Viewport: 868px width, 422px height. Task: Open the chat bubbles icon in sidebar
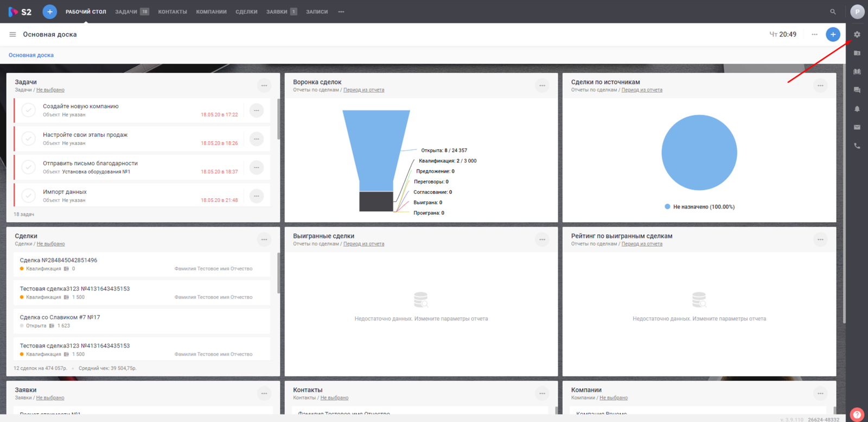click(857, 90)
